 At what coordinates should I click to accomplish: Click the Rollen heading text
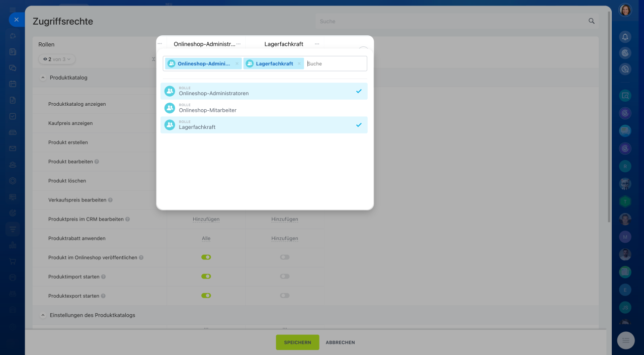[46, 44]
